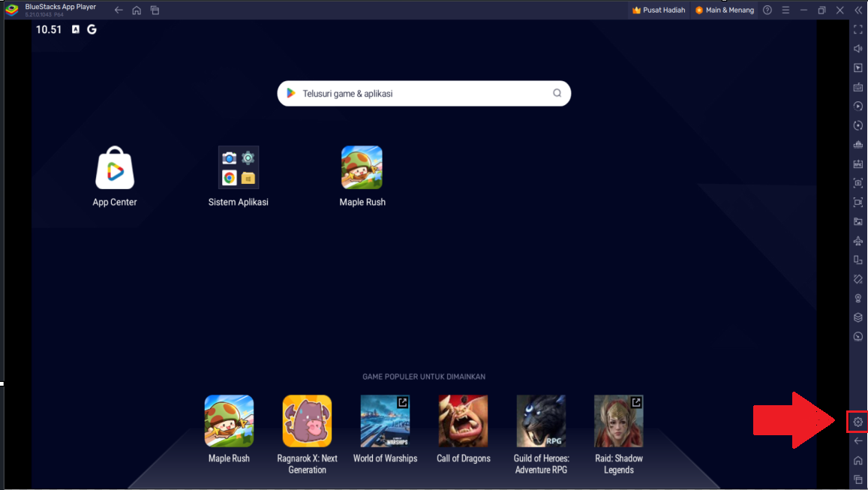This screenshot has width=868, height=490.
Task: Open the multi-instance manager layers icon
Action: [x=857, y=317]
